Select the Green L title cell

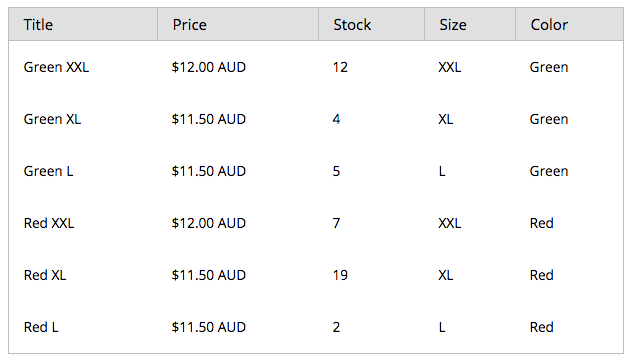pos(48,171)
